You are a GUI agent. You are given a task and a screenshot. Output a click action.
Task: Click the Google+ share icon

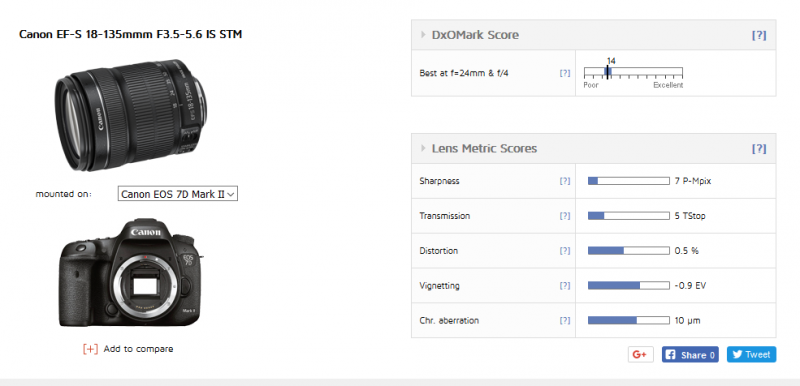click(640, 354)
